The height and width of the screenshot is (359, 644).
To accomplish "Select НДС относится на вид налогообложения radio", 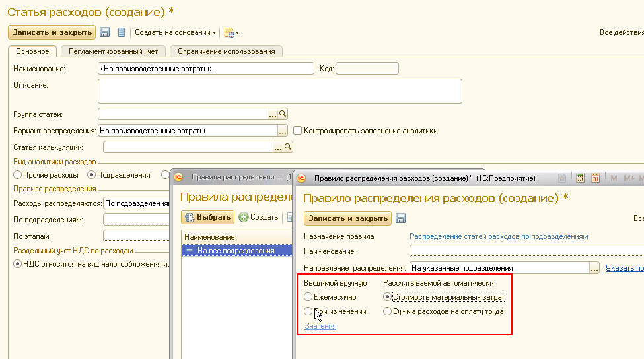I will 17,264.
